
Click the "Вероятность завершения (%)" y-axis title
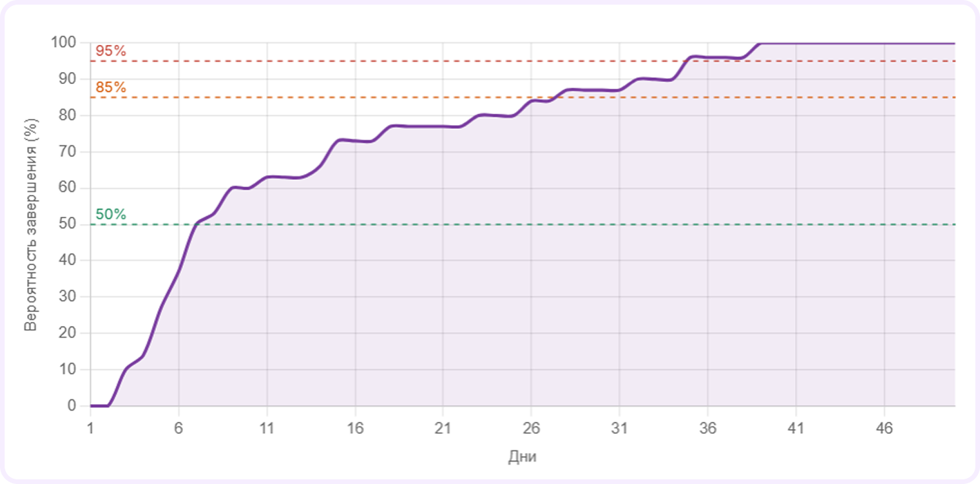point(30,225)
